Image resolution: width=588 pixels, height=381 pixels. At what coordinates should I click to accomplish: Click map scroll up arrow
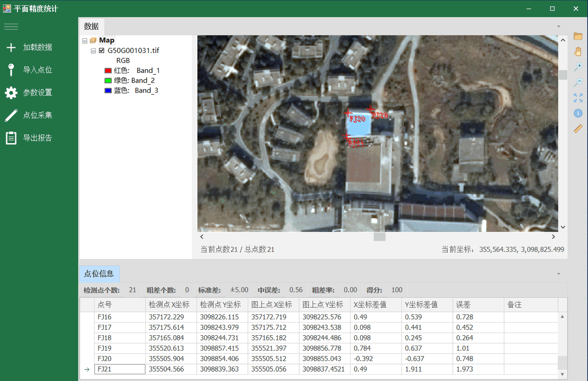[x=563, y=40]
